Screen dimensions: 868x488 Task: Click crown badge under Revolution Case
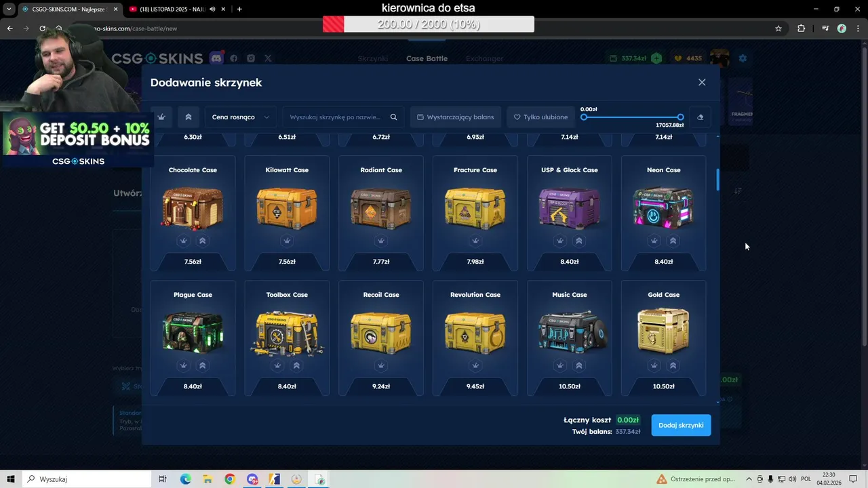pyautogui.click(x=475, y=365)
